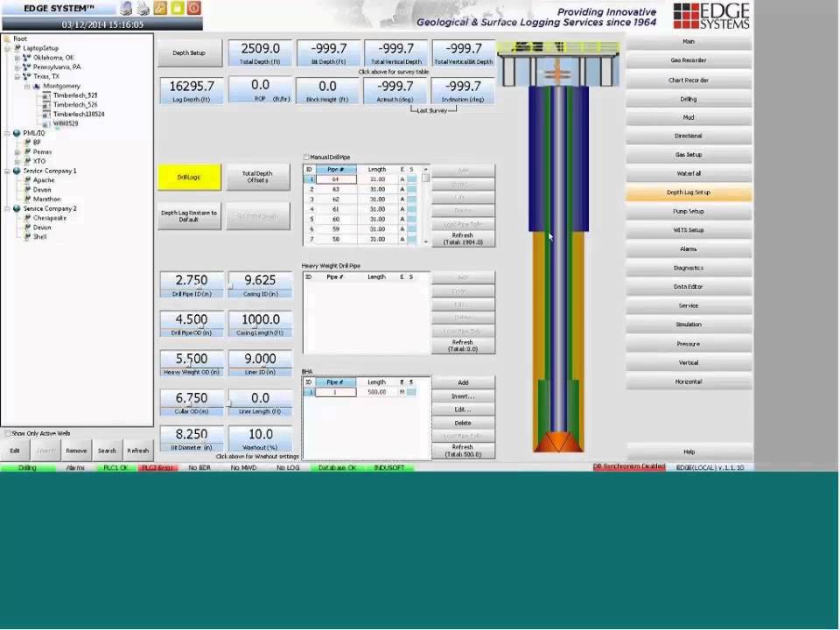The width and height of the screenshot is (840, 630).
Task: Click the Remove button below the tree
Action: pos(76,451)
